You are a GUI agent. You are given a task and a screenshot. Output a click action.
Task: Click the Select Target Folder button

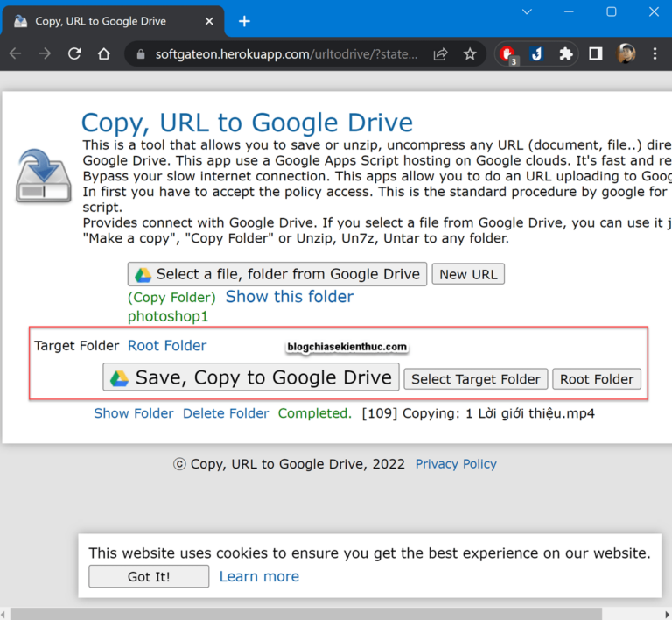(476, 379)
